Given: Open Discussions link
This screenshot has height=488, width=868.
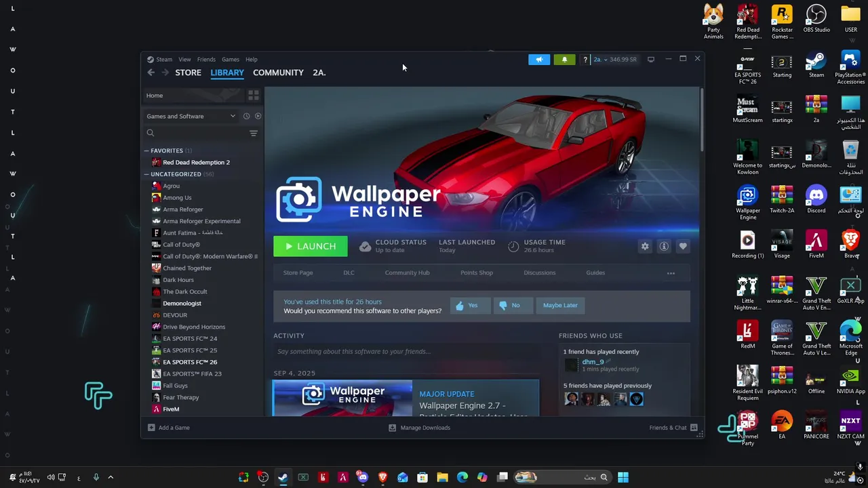Looking at the screenshot, I should click(540, 273).
